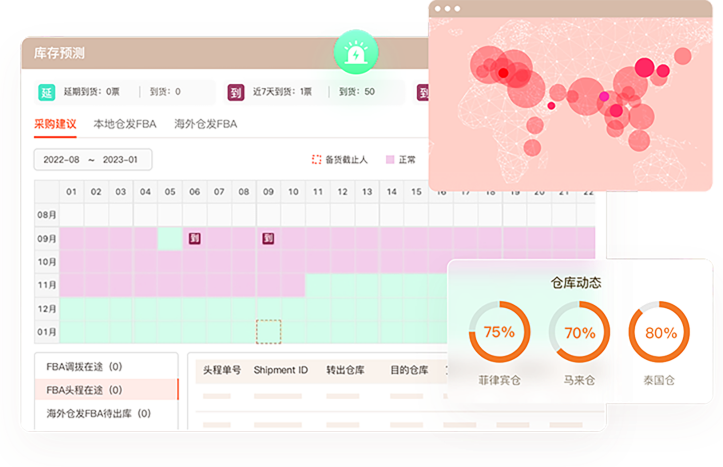723x467 pixels.
Task: Click the dashed-outline cell in the 01月 row
Action: [269, 332]
